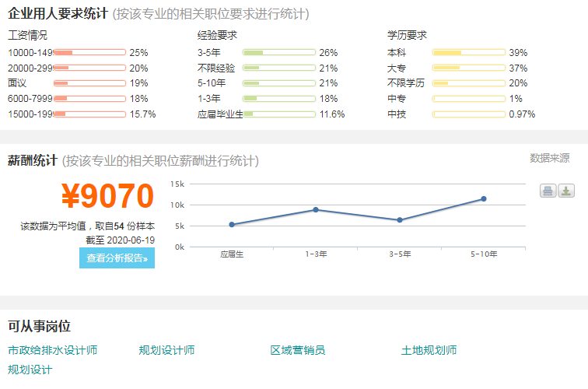Image resolution: width=588 pixels, height=389 pixels.
Task: Click the 应届毕业生 experience bar at 11.6%
Action: tap(279, 114)
